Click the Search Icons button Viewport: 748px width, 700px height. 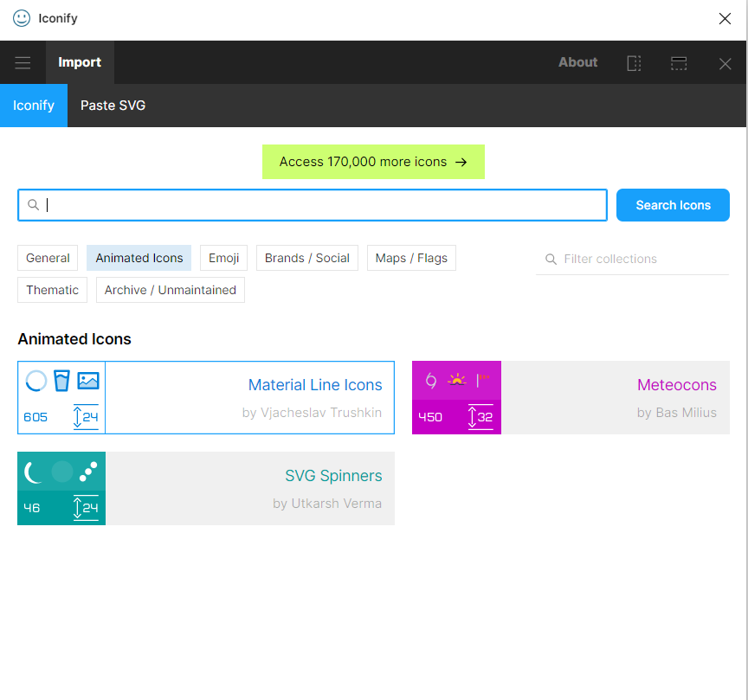pyautogui.click(x=673, y=205)
